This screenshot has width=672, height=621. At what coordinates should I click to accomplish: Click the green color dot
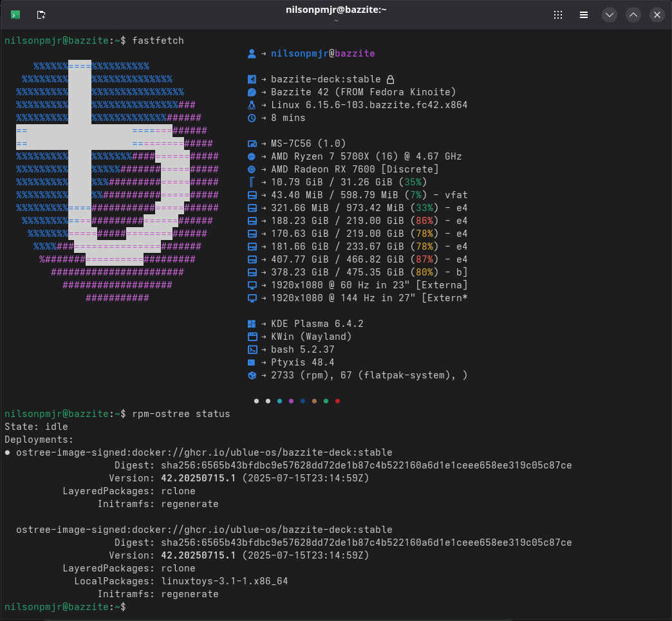[326, 401]
